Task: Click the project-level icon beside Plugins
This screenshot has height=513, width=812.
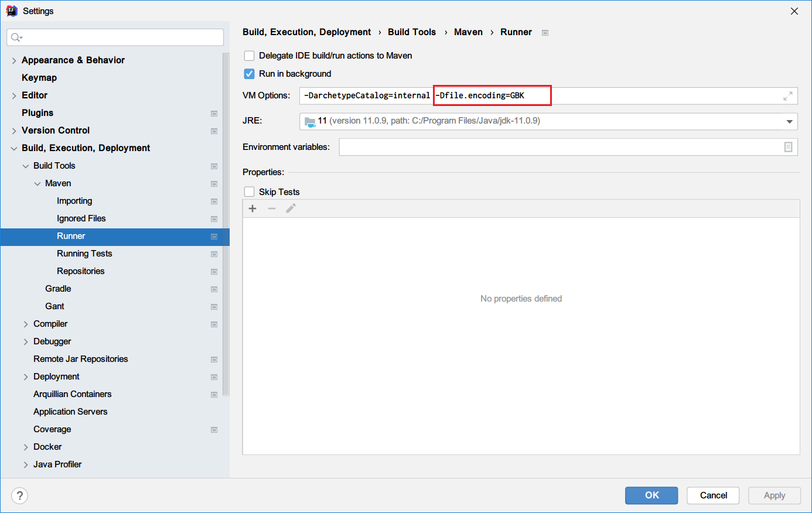Action: 214,114
